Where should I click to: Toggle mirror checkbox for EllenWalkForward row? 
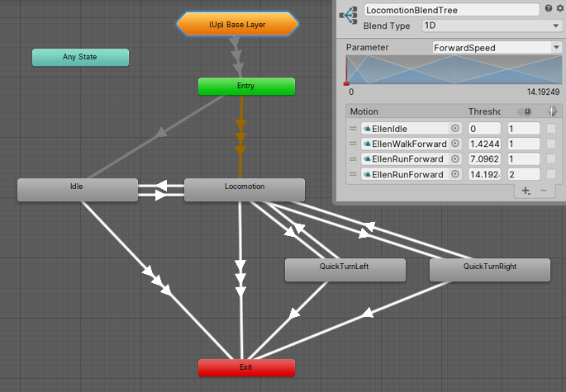click(551, 144)
